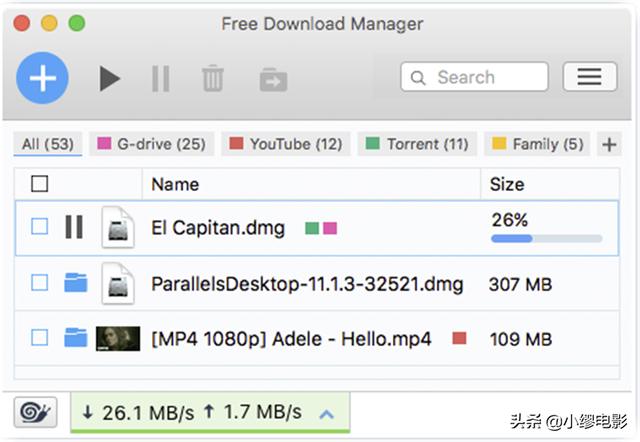Toggle the select-all header checkbox
Viewport: 640px width, 442px height.
click(x=39, y=184)
